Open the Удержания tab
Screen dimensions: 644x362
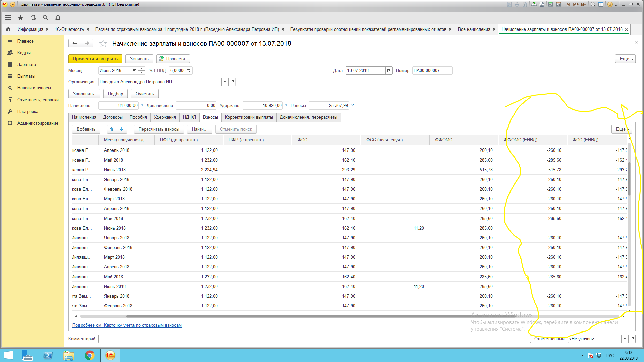[x=165, y=117]
